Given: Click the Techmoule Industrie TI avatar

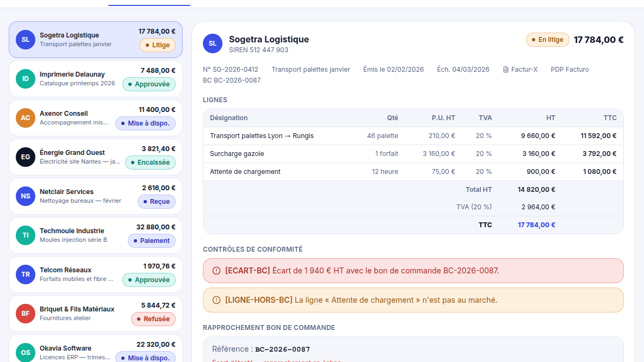Looking at the screenshot, I should (x=26, y=235).
